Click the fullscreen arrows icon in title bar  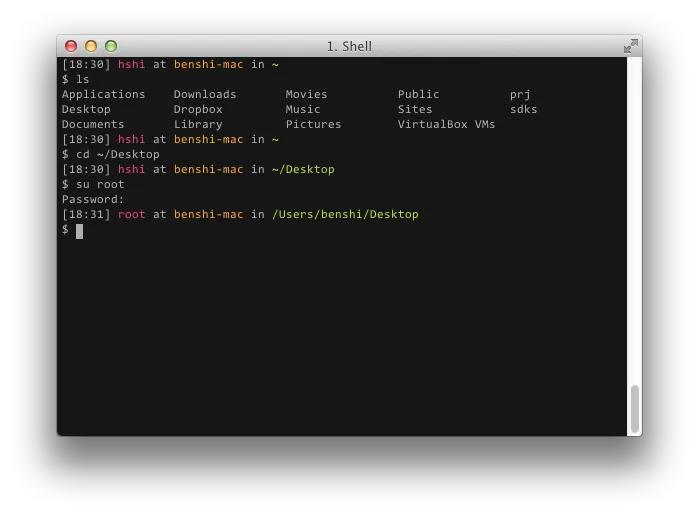tap(630, 46)
